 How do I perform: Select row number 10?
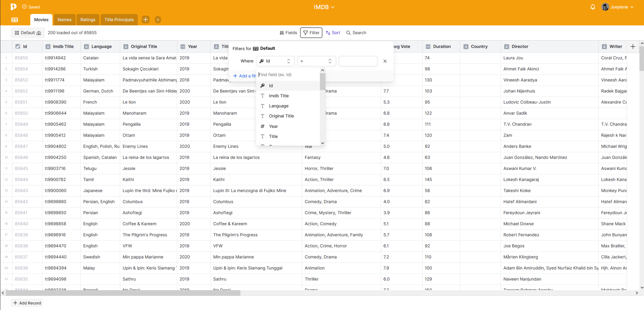6,157
